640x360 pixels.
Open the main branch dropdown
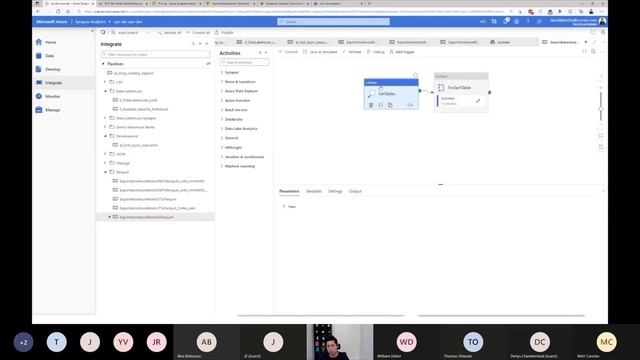[130, 32]
